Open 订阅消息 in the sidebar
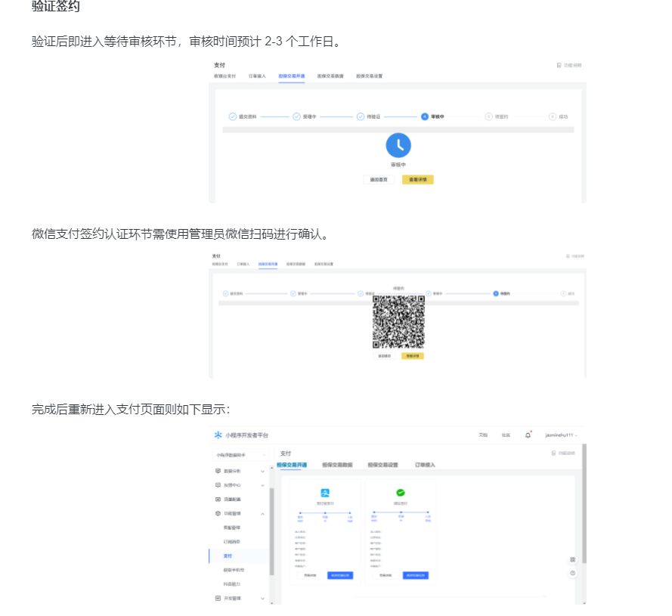 232,542
